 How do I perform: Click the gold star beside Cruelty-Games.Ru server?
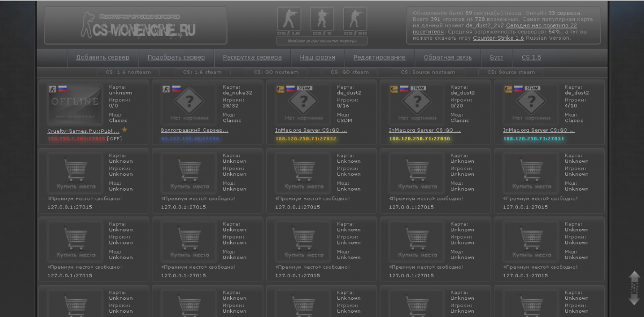click(125, 129)
